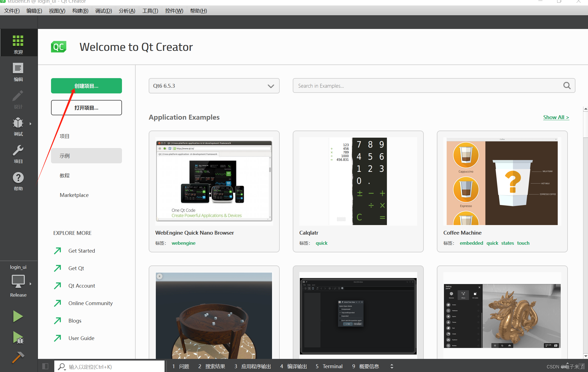Toggle the left sidebar visibility
The height and width of the screenshot is (372, 588).
click(x=45, y=366)
